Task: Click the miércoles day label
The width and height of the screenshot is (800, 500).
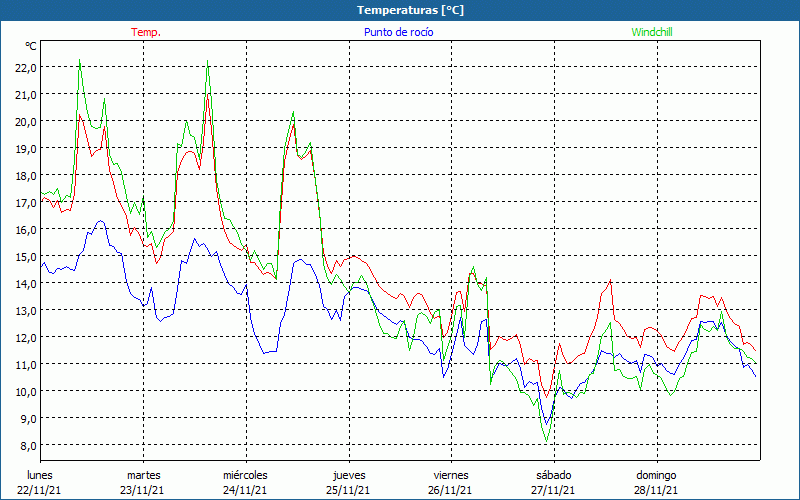Action: [245, 475]
